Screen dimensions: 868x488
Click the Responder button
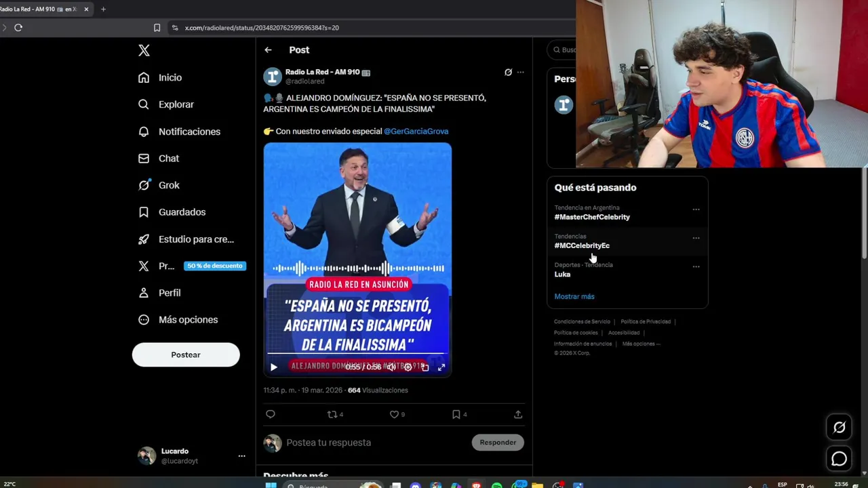[498, 443]
